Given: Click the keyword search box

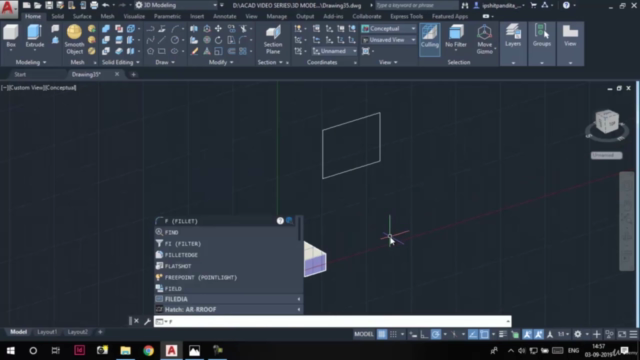Looking at the screenshot, I should pos(416,5).
